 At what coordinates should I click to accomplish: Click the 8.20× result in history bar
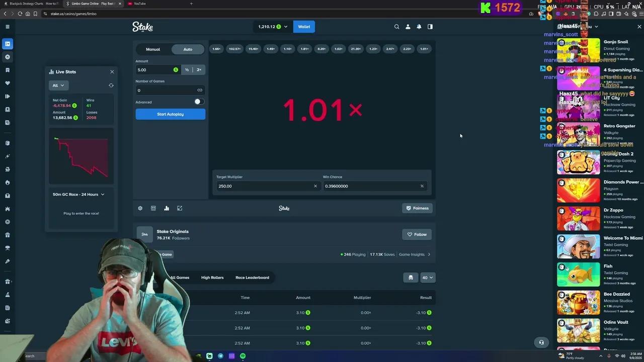coord(321,49)
